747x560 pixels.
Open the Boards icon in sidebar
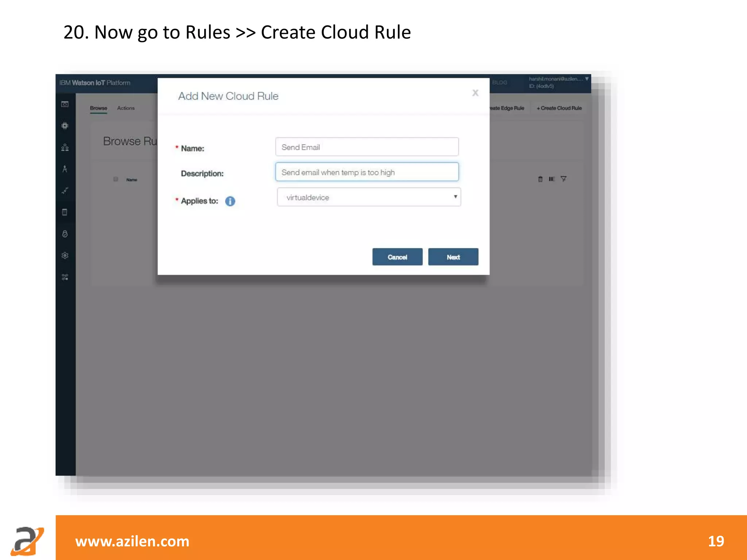65,104
